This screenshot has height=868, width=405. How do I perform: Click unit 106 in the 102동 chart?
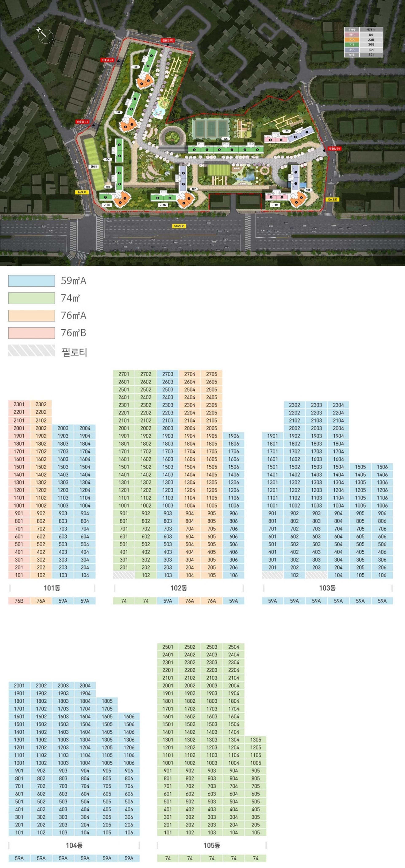(x=233, y=575)
